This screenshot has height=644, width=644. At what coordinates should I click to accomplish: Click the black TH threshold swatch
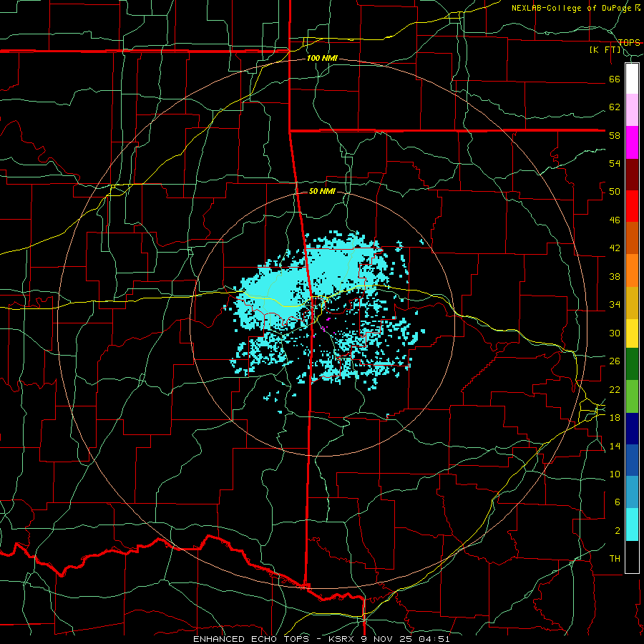(x=632, y=557)
